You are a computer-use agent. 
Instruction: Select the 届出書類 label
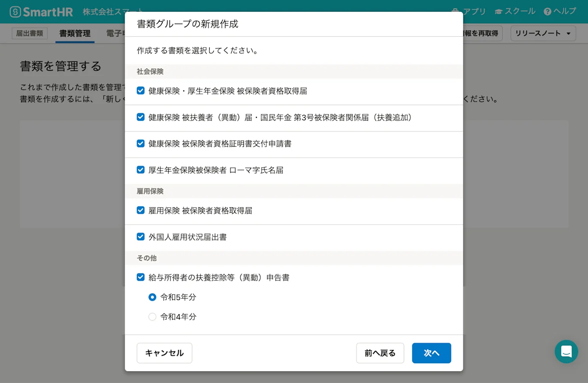[29, 33]
